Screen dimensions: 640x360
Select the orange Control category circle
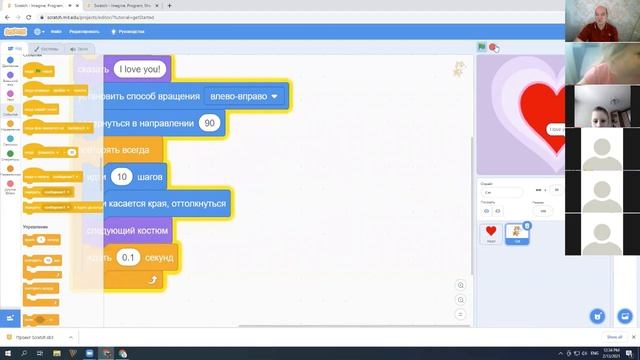point(10,124)
